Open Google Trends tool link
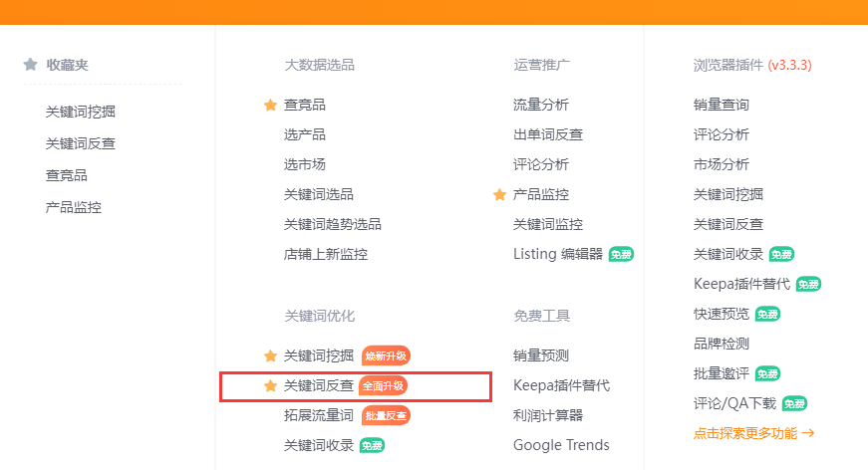868x470 pixels. click(x=561, y=445)
